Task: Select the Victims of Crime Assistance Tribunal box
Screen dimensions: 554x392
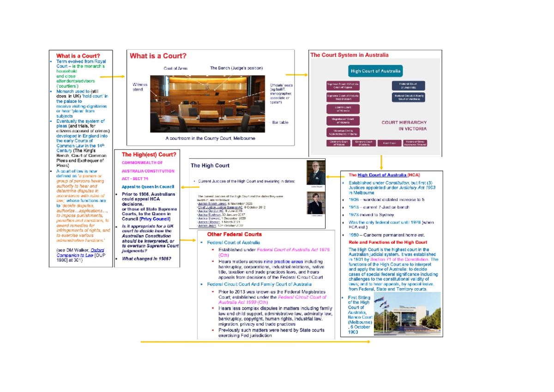Action: click(x=415, y=143)
